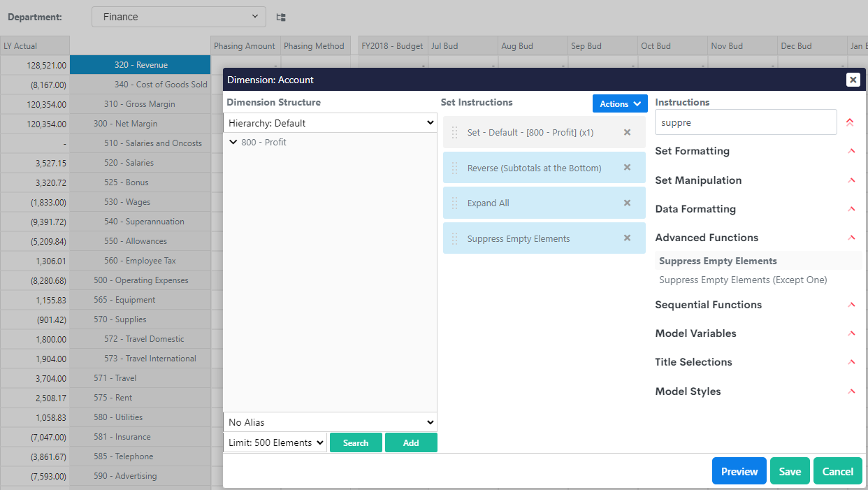Click drag handle of Expand All instruction
The width and height of the screenshot is (868, 490).
pos(455,203)
